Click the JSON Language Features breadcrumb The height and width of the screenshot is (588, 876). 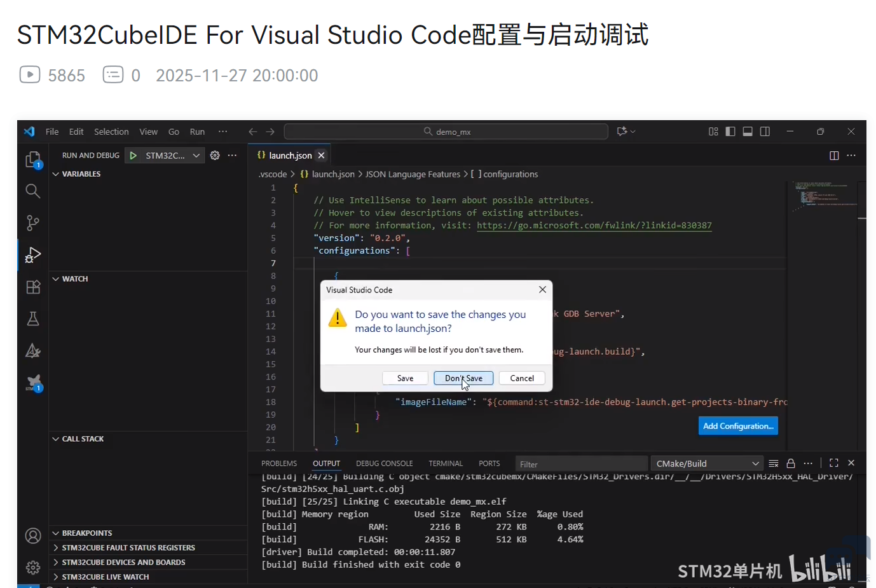point(413,174)
